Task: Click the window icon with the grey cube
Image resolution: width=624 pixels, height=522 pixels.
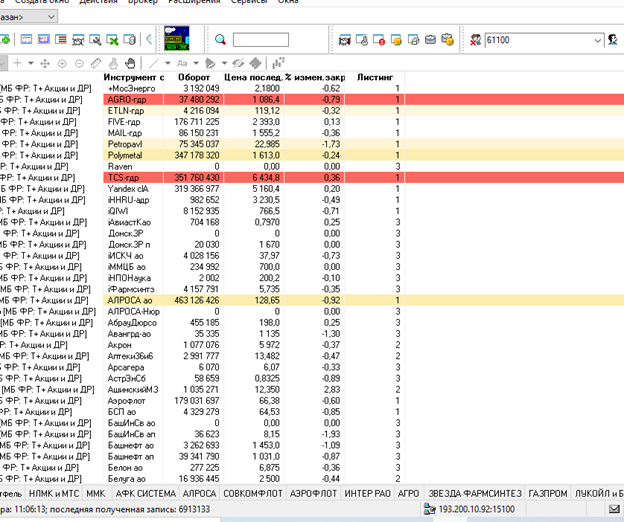Action: 413,40
